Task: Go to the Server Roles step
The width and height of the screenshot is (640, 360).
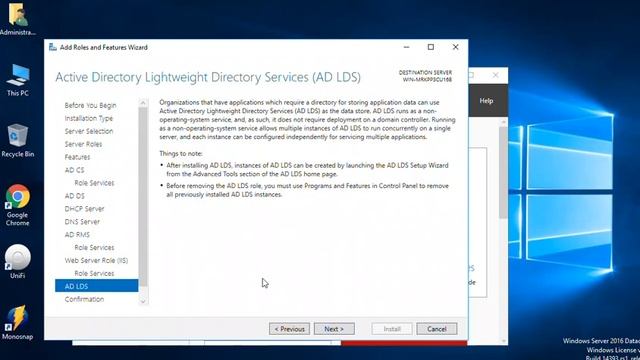Action: coord(83,144)
